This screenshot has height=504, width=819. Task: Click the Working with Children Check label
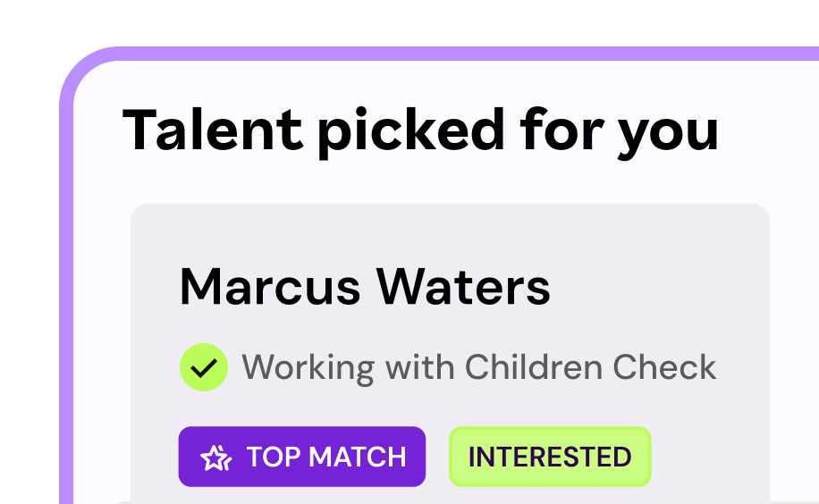[x=478, y=367]
